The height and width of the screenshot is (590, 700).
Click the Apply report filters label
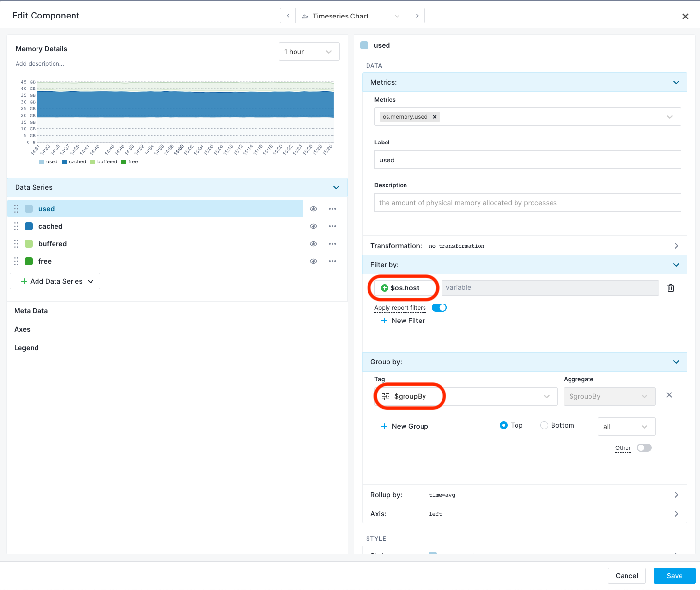(x=400, y=308)
